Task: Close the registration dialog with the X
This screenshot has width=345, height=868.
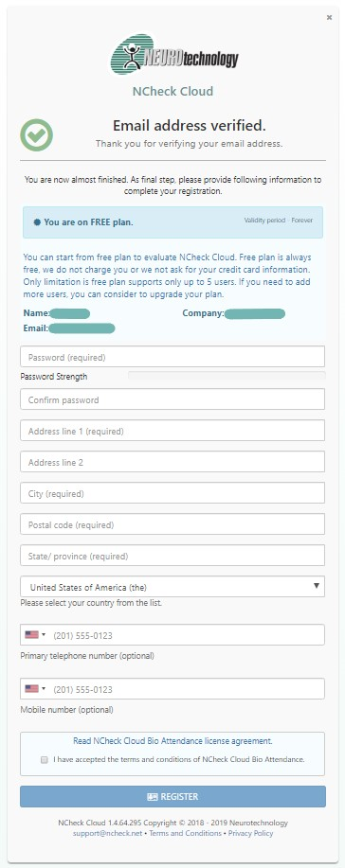Action: click(329, 18)
